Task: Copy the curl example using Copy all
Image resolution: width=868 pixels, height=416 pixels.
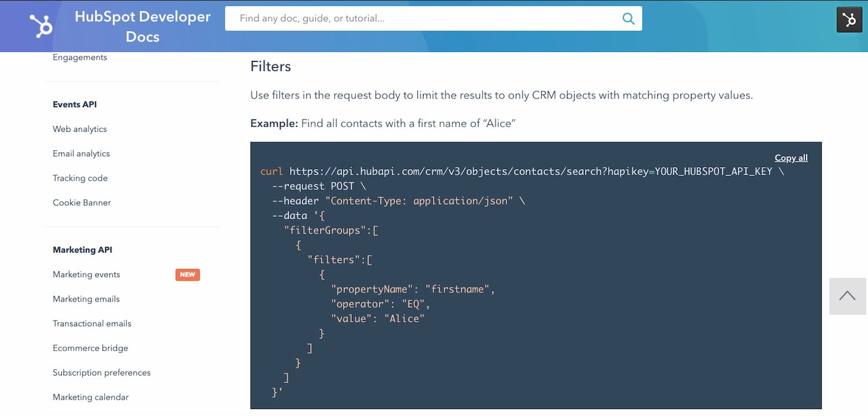Action: pos(790,157)
